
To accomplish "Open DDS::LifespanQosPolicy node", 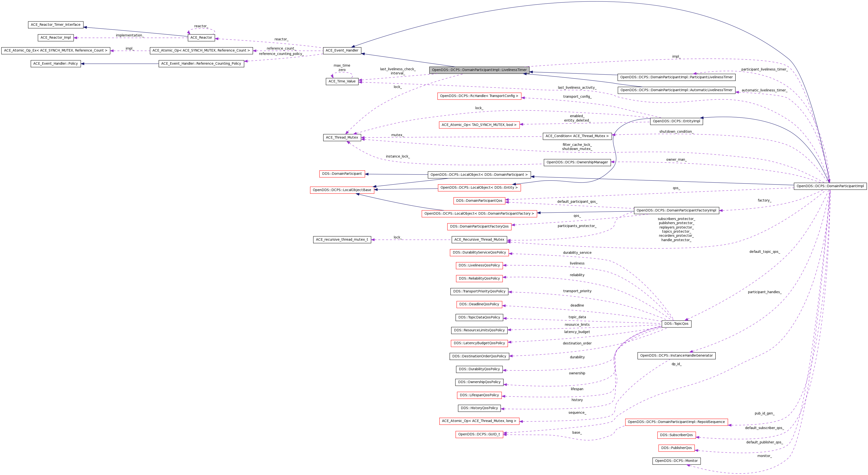I will coord(479,395).
